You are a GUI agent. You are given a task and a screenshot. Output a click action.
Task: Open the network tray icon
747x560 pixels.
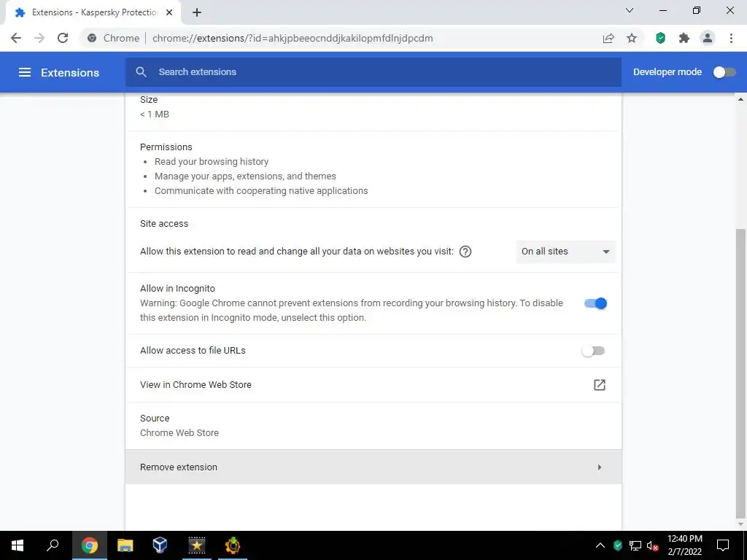pos(635,545)
